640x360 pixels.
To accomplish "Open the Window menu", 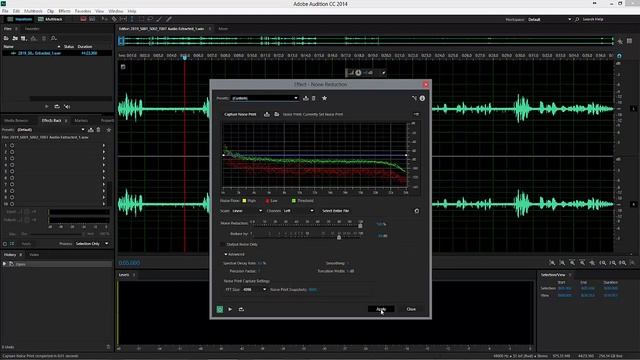I will 116,11.
